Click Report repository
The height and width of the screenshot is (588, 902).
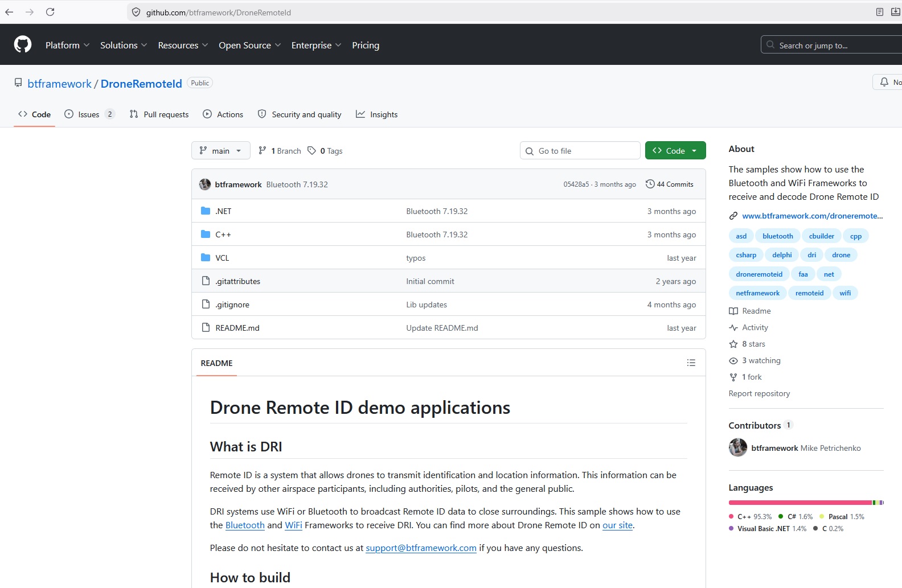[x=759, y=393]
